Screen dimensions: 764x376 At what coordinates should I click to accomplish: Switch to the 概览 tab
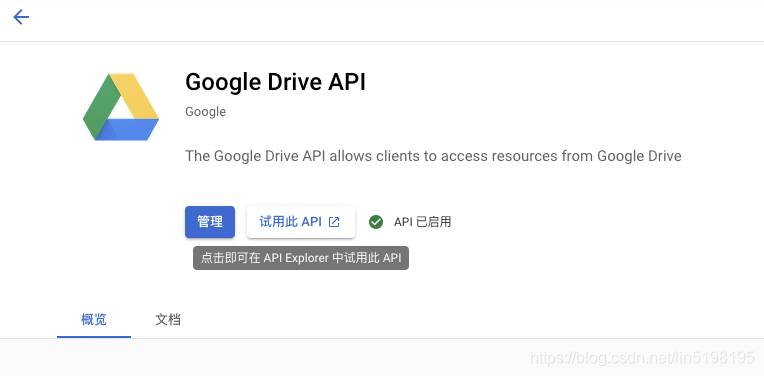pos(94,320)
